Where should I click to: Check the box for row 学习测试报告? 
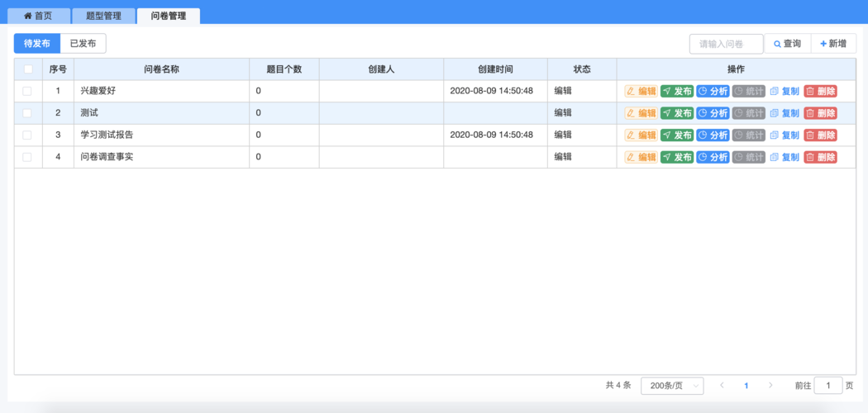[27, 135]
